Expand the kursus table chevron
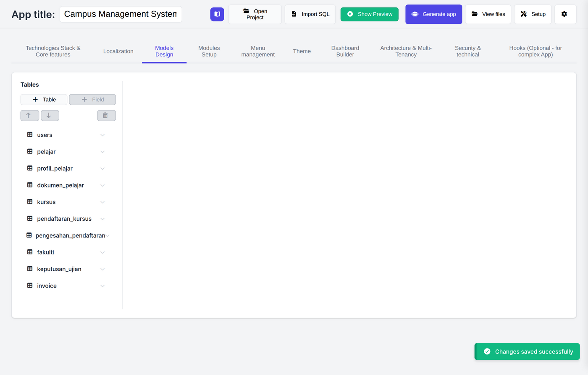Image resolution: width=588 pixels, height=375 pixels. 102,202
